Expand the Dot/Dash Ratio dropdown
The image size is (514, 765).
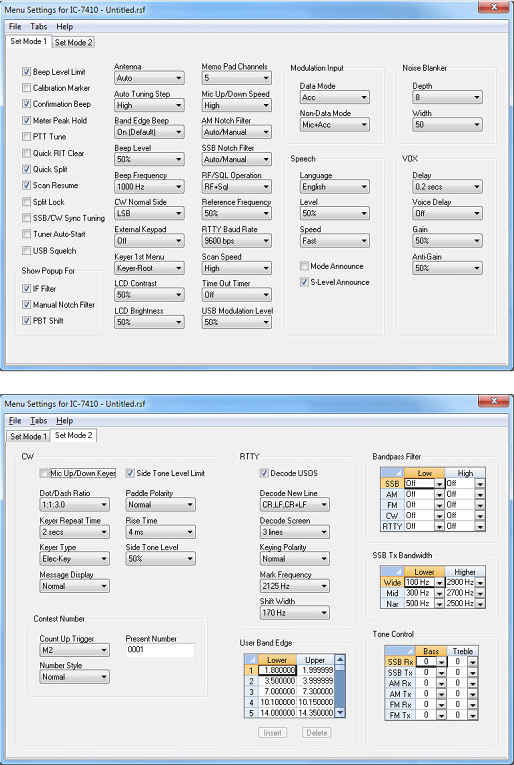click(x=74, y=505)
